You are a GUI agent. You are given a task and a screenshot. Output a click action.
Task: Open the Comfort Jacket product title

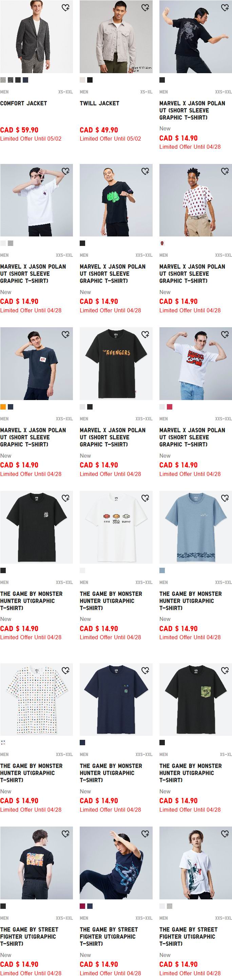[x=24, y=103]
